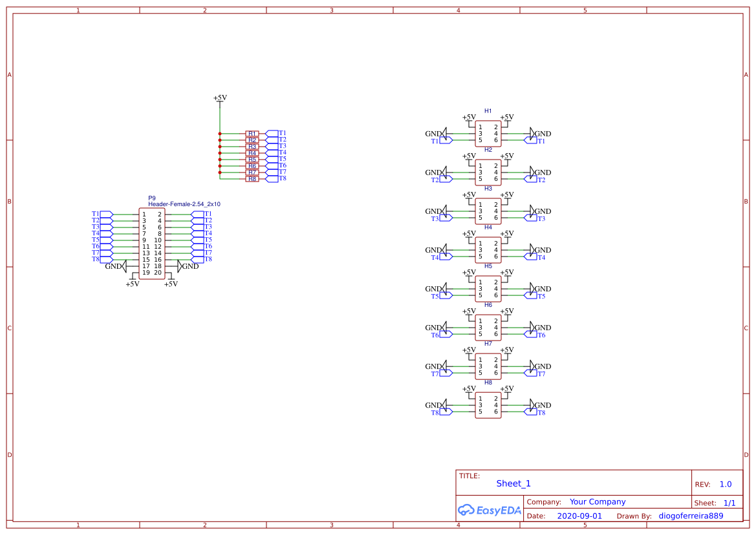The width and height of the screenshot is (756, 535).
Task: Click the T1 net port connected to R1
Action: (275, 133)
